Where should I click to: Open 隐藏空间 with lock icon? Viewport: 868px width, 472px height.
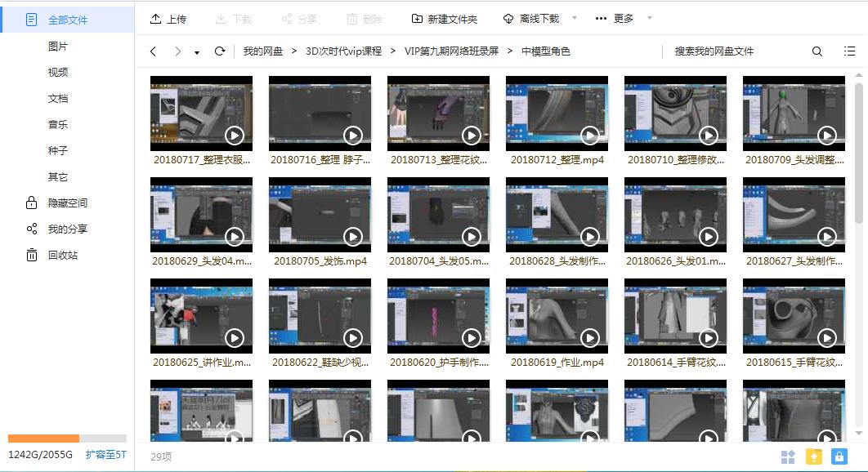(56, 203)
